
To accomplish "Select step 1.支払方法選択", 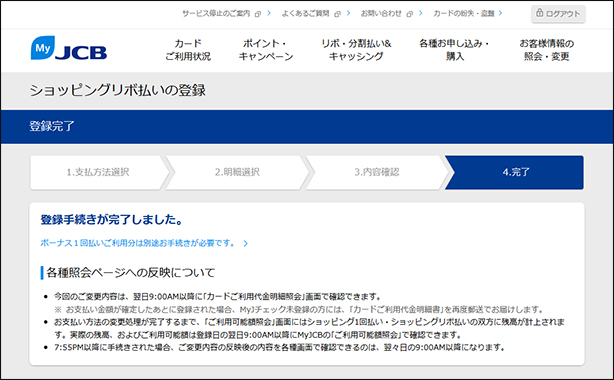I will [x=98, y=172].
